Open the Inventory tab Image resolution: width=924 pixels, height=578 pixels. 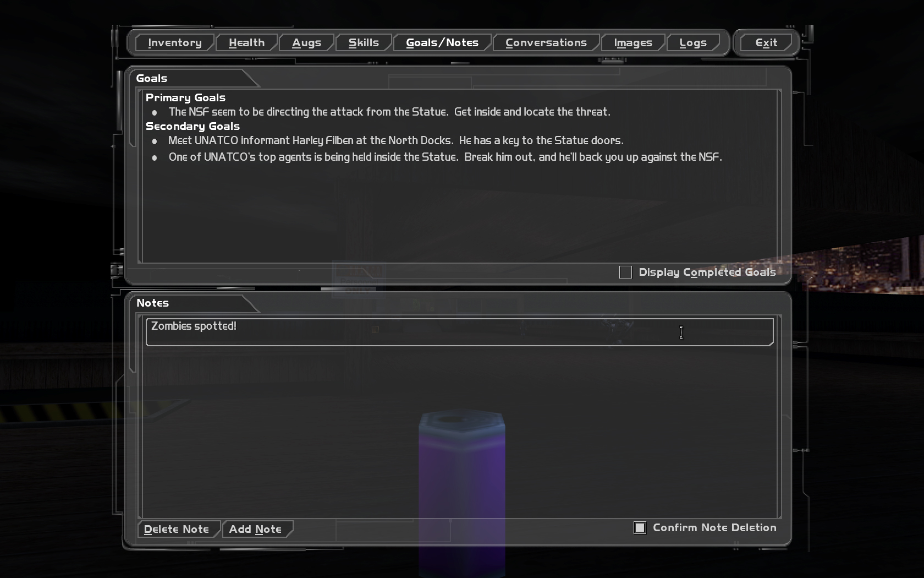tap(174, 43)
